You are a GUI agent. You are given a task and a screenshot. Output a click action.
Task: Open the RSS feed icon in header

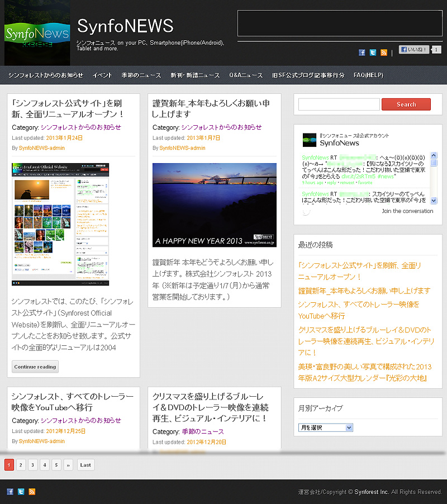tap(383, 53)
